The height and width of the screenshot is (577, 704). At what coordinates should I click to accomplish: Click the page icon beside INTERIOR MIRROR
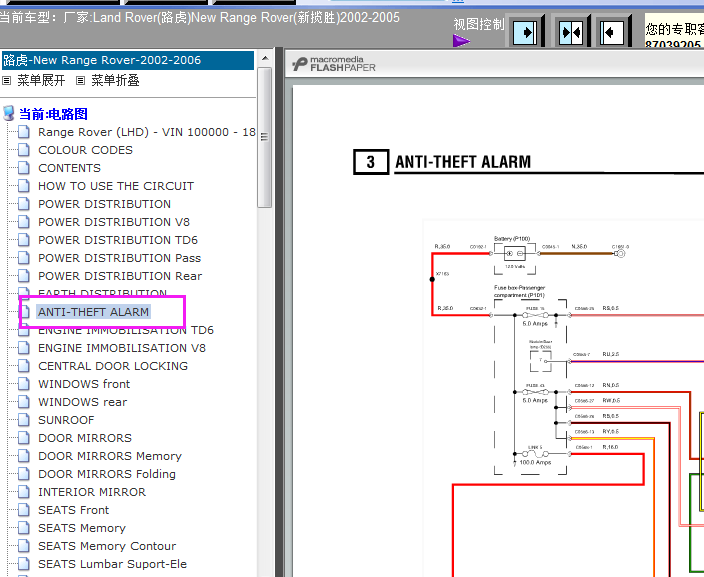pos(24,491)
